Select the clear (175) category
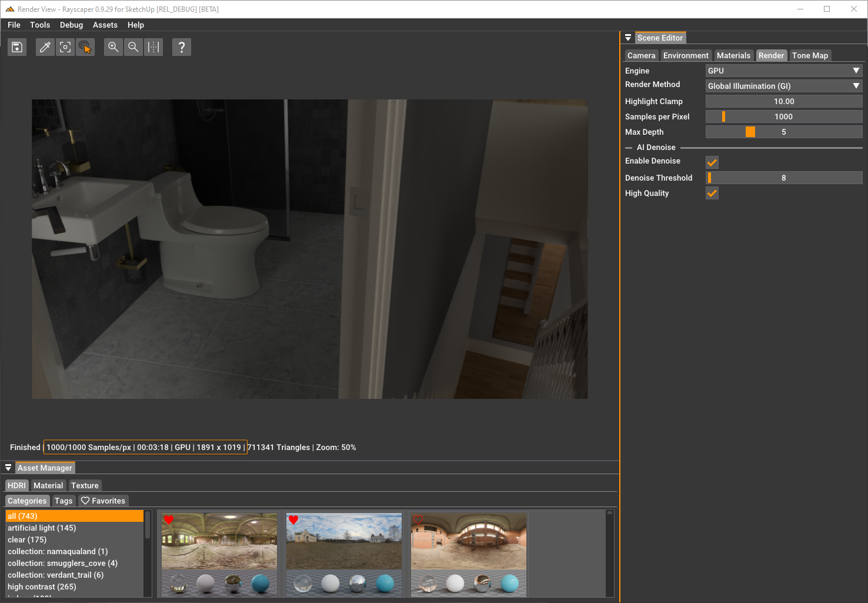The height and width of the screenshot is (603, 868). [x=74, y=539]
